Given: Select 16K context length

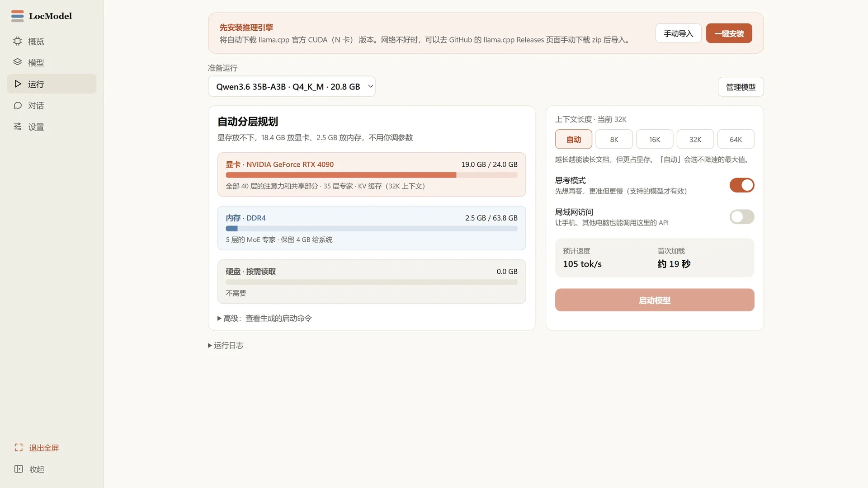Looking at the screenshot, I should [655, 139].
